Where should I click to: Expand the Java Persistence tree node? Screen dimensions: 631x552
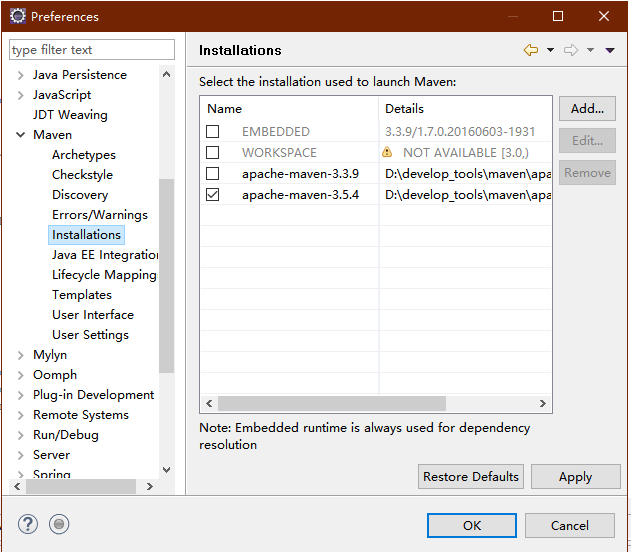pyautogui.click(x=21, y=75)
